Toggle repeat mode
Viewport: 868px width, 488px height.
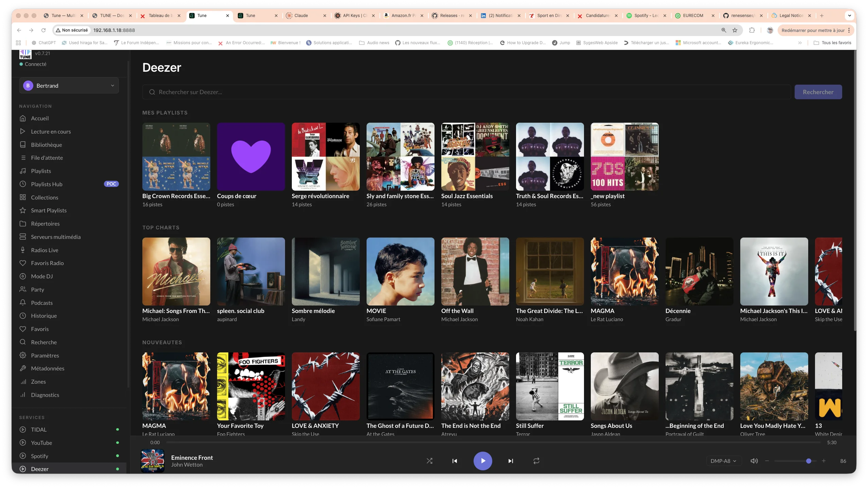[x=536, y=461]
